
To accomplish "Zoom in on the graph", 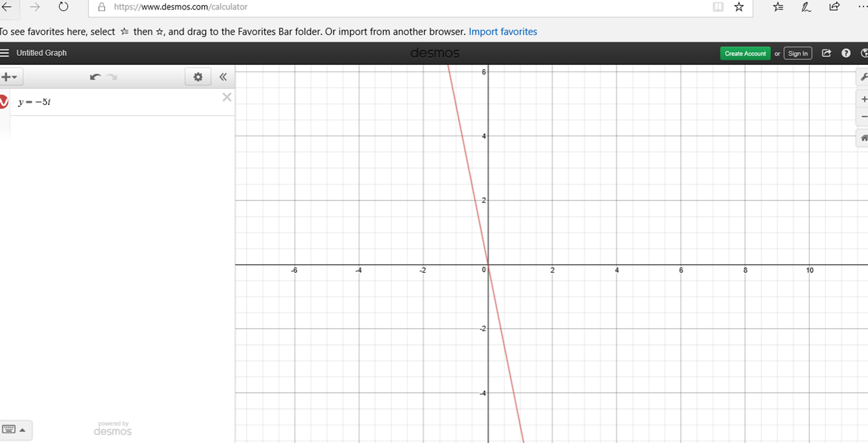I will pyautogui.click(x=863, y=99).
